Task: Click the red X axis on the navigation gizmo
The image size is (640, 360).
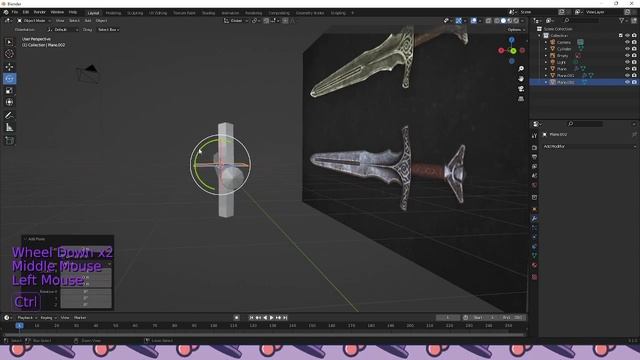Action: pos(501,50)
